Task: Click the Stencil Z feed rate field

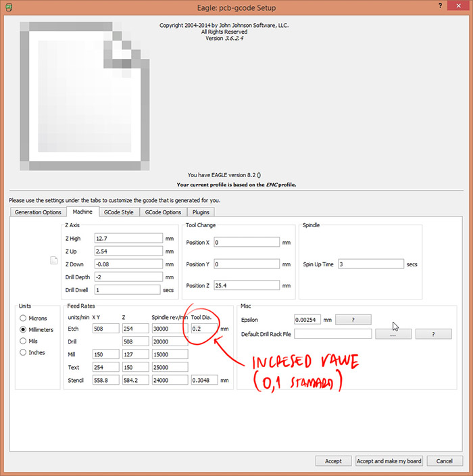Action: [x=136, y=380]
